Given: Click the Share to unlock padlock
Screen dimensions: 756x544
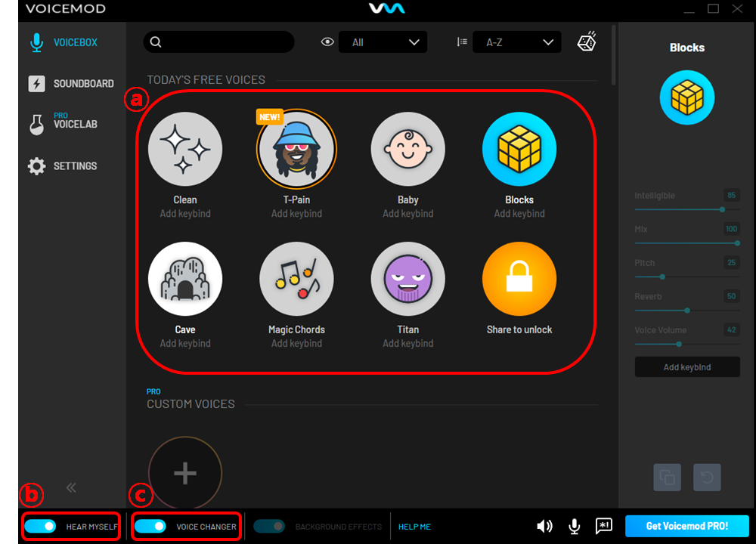Looking at the screenshot, I should (x=519, y=279).
